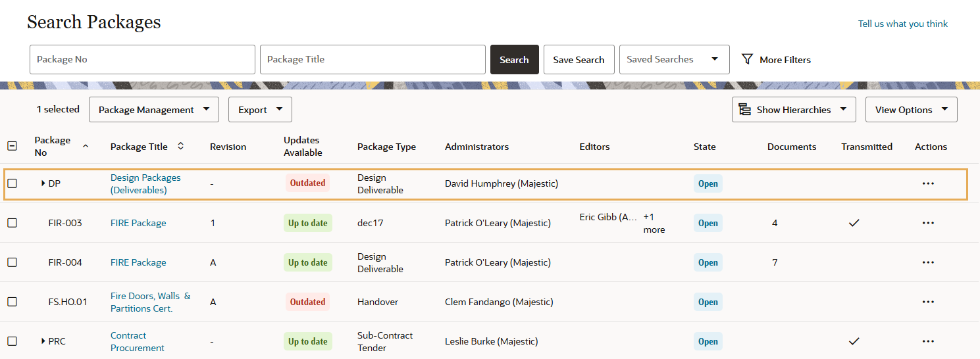Open the Show Hierarchies dropdown
Viewport: 980px width, 359px height.
[793, 110]
